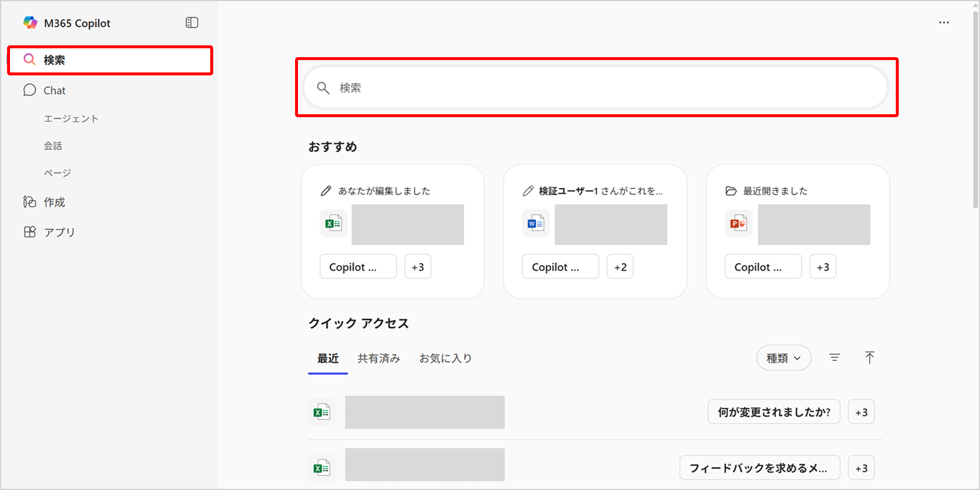Click the 何が変更されましたか? button

click(x=773, y=412)
